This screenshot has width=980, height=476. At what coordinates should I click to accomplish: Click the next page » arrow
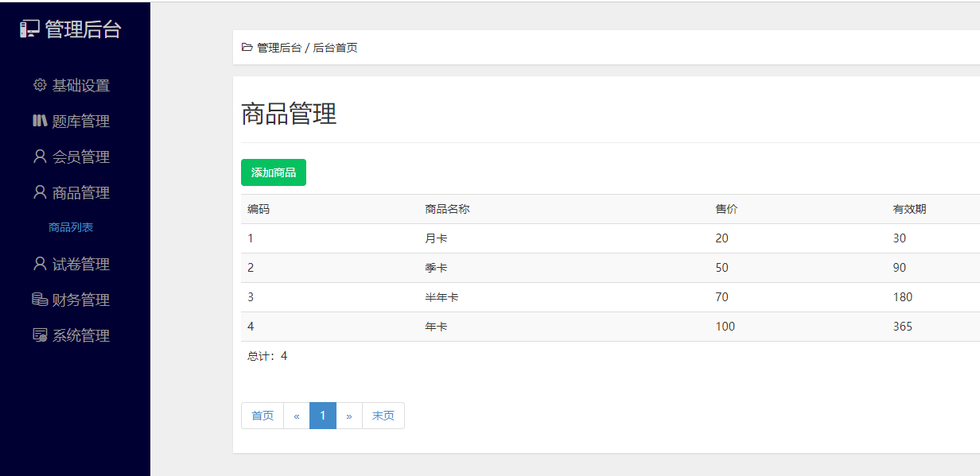pyautogui.click(x=349, y=416)
